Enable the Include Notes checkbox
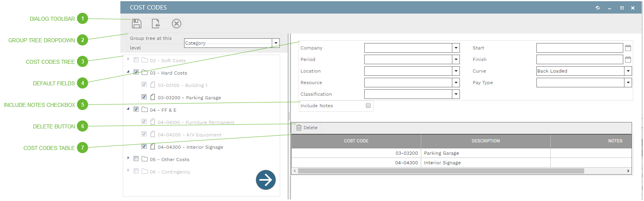Viewport: 644px width, 201px height. tap(368, 106)
